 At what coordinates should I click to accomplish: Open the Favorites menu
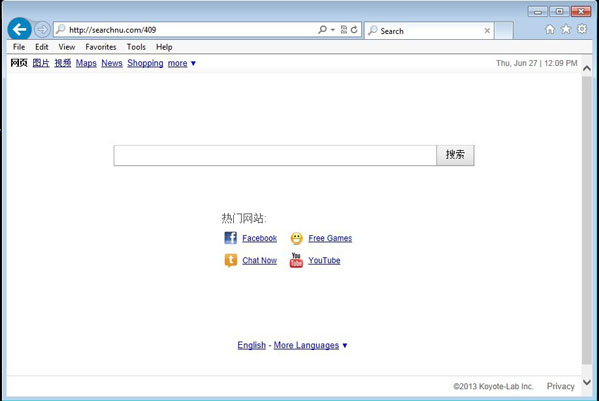click(101, 47)
